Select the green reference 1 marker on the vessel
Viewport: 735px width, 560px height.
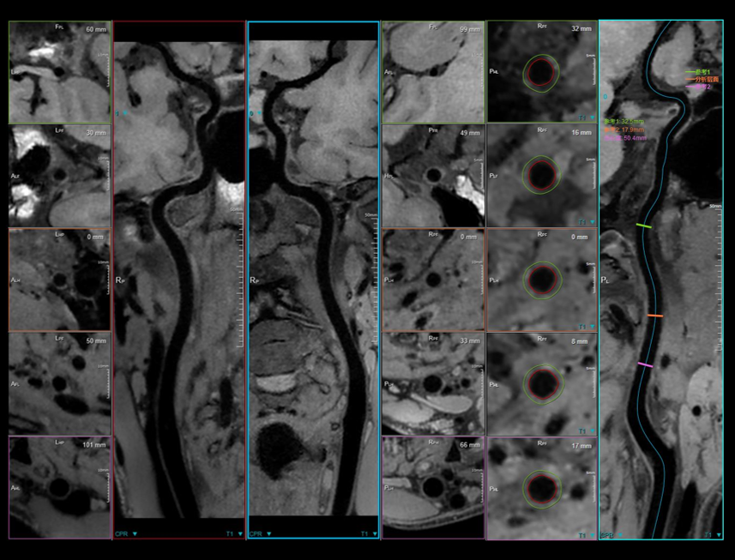[644, 226]
